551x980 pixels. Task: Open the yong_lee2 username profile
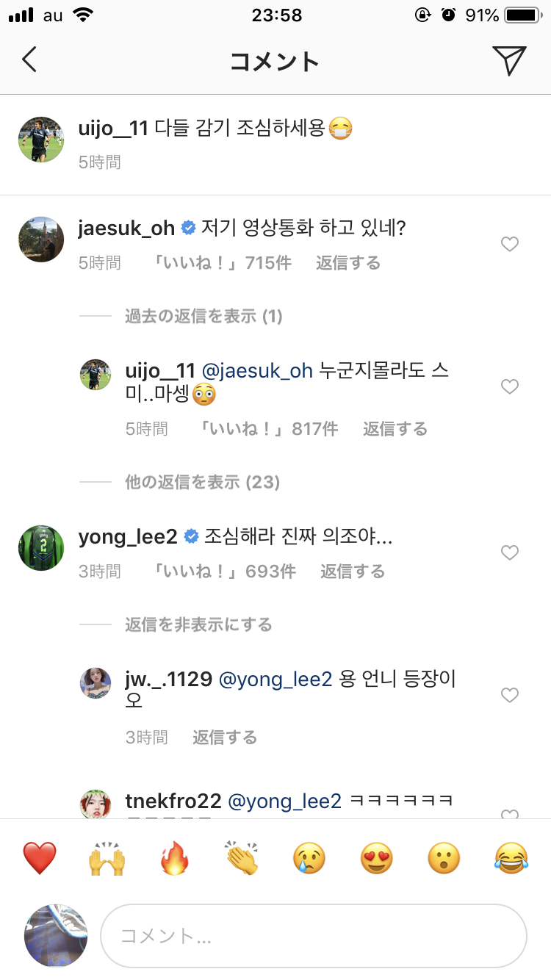point(128,537)
